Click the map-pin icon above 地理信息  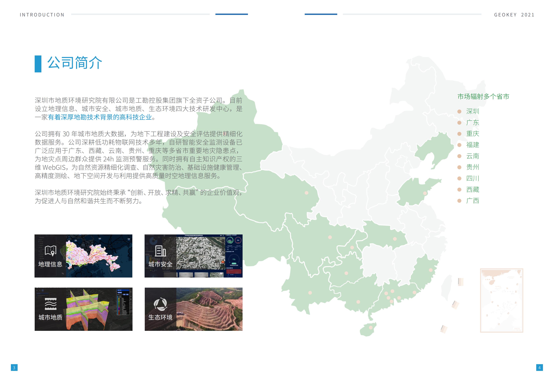[51, 251]
